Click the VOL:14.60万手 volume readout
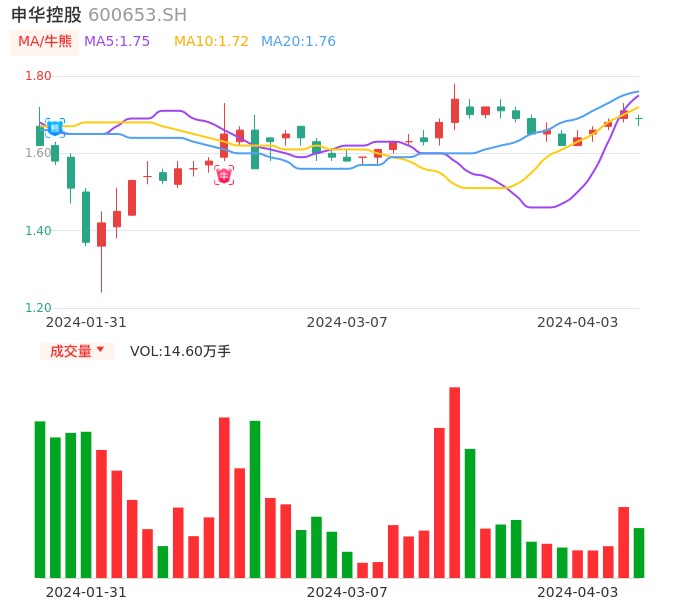The height and width of the screenshot is (606, 686). 180,351
